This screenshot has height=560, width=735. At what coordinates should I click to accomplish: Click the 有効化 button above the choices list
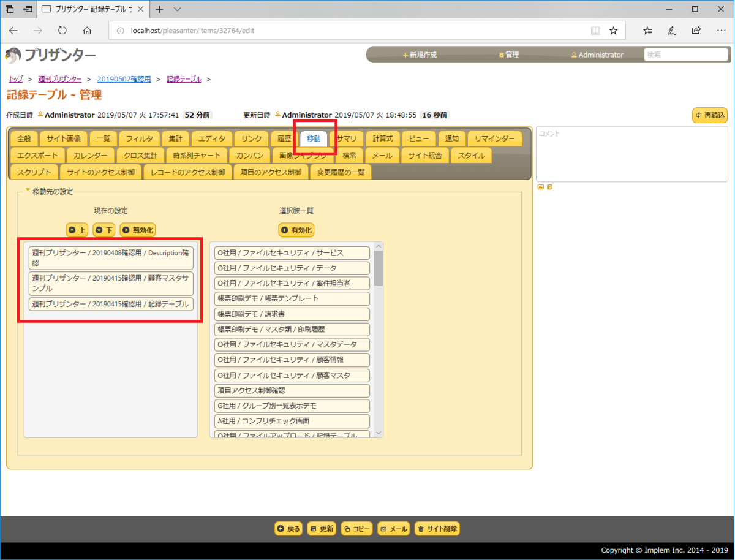coord(296,230)
